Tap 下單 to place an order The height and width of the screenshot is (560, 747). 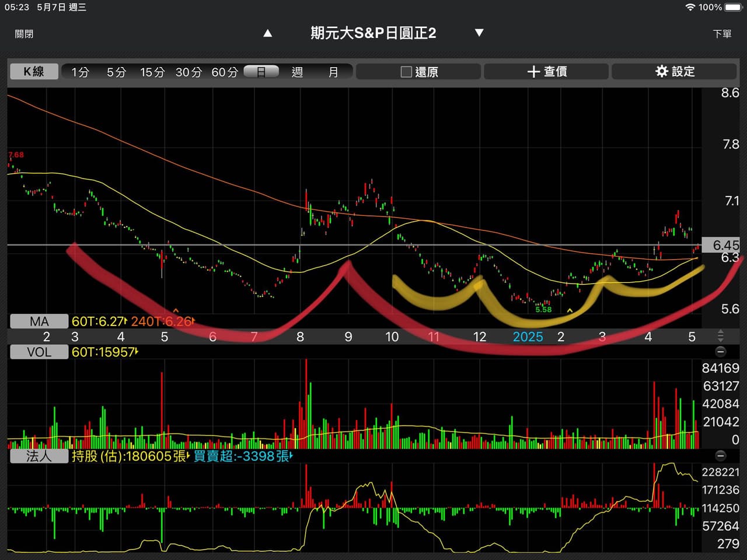click(722, 34)
